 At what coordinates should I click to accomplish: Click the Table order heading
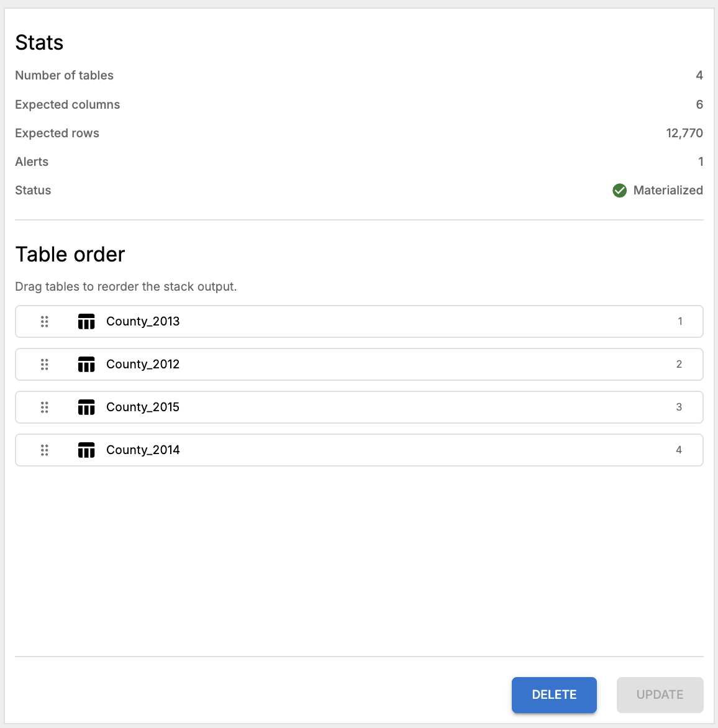pos(70,255)
